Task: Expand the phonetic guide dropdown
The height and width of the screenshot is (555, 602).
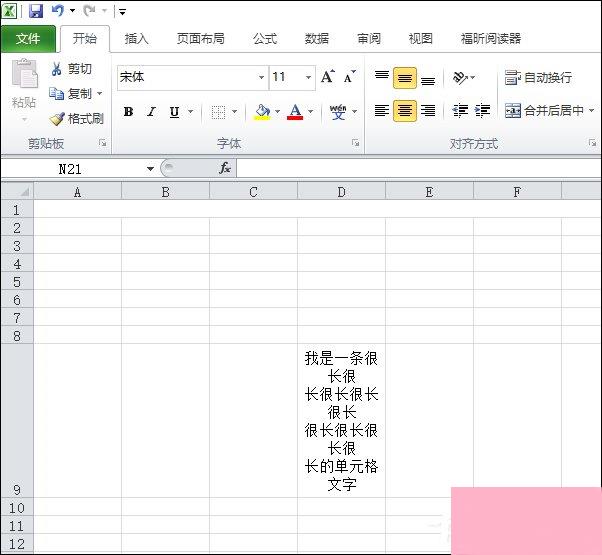Action: tap(354, 112)
